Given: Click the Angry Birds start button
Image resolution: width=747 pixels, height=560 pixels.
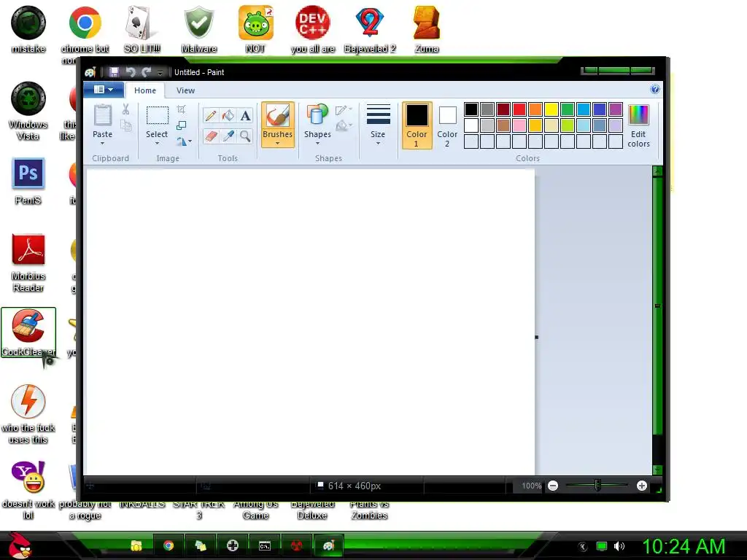Looking at the screenshot, I should pos(19,545).
